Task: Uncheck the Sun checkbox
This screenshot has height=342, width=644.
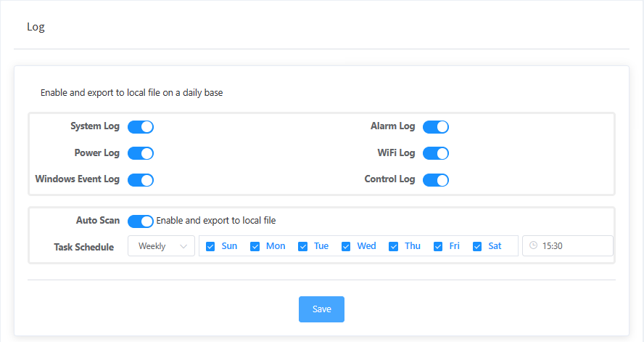Action: tap(210, 246)
